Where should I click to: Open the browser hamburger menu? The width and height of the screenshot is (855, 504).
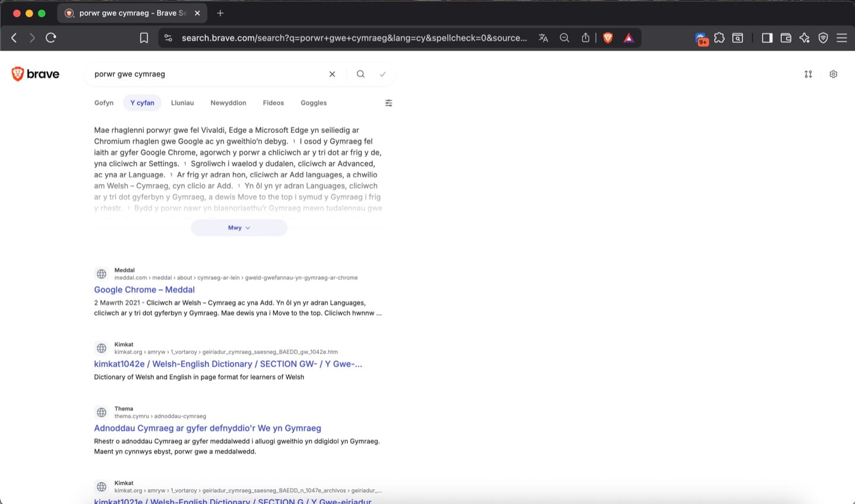point(842,38)
